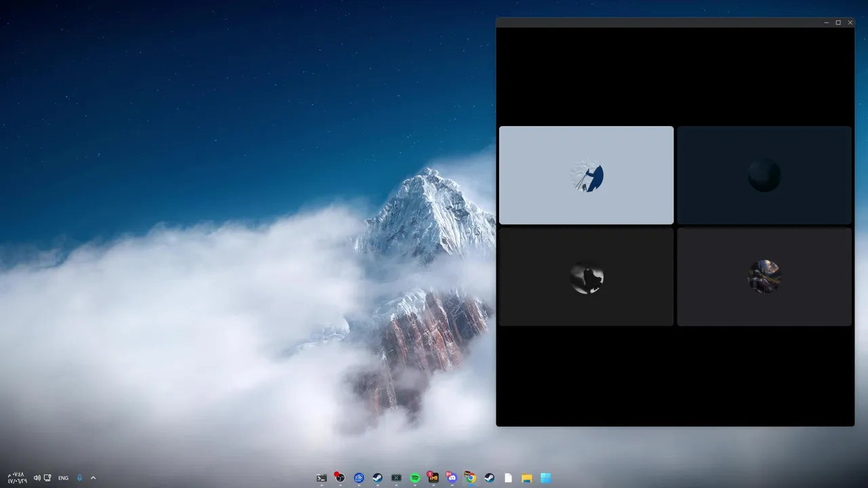Viewport: 868px width, 488px height.
Task: Select the dark sphere avatar on navy tile
Action: pos(764,176)
